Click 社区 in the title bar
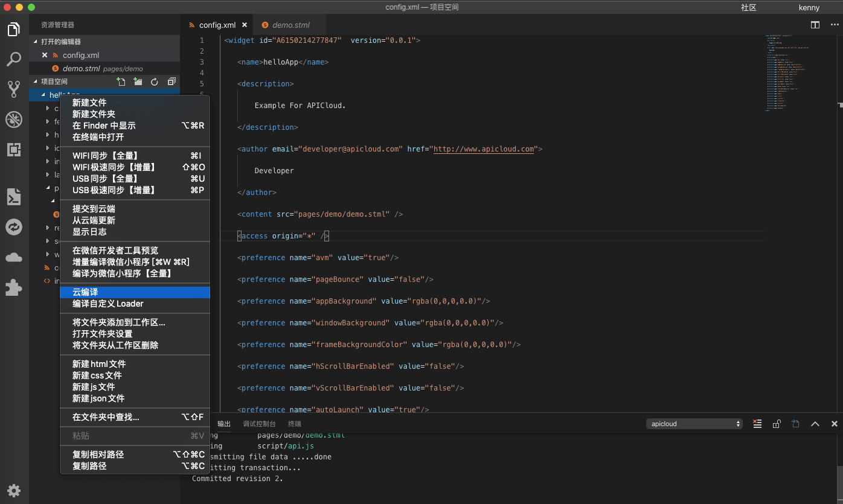Image resolution: width=843 pixels, height=504 pixels. [749, 7]
